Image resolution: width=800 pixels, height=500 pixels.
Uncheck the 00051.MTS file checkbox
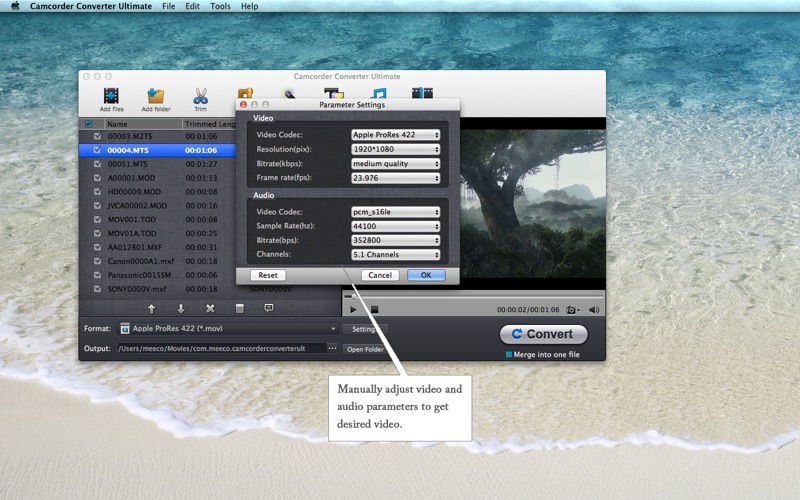(x=97, y=164)
